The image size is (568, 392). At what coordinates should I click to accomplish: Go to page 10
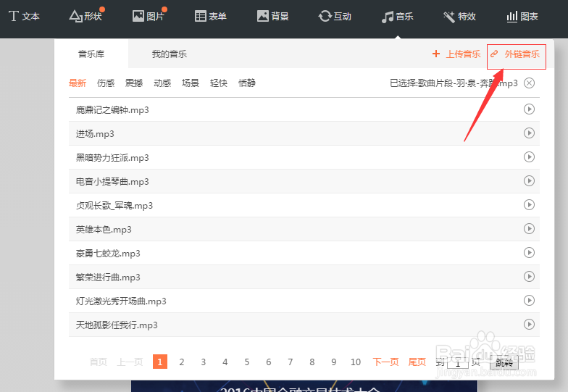point(356,362)
